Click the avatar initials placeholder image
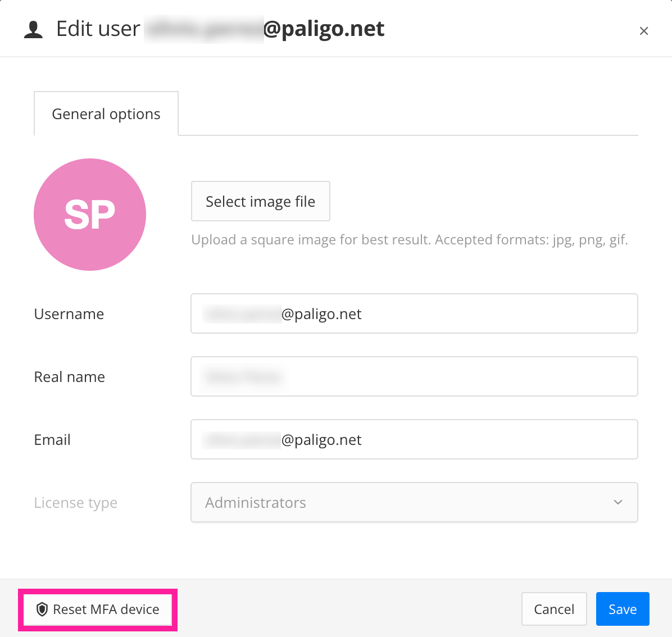672x637 pixels. (89, 215)
